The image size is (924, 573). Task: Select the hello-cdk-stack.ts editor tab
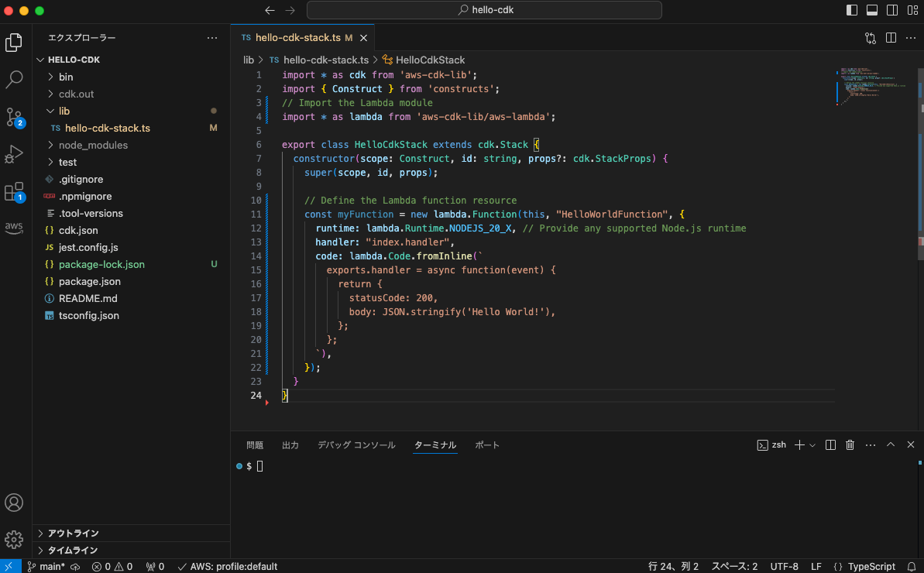click(x=303, y=38)
